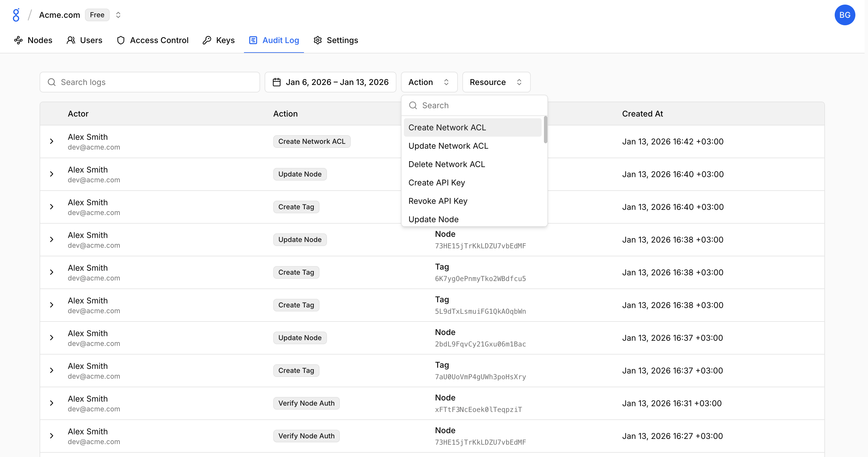This screenshot has width=868, height=457.
Task: Click the Keys key icon
Action: click(207, 40)
